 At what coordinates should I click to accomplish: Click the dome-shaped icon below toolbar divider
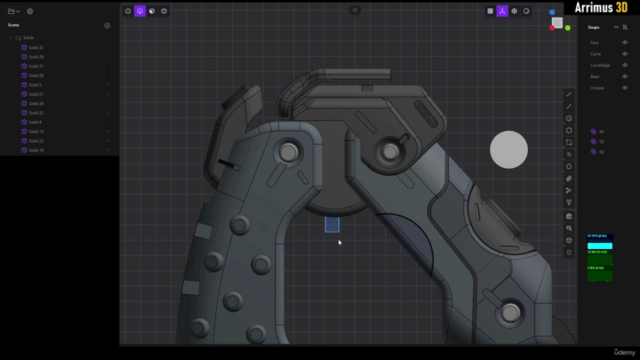[x=569, y=216]
